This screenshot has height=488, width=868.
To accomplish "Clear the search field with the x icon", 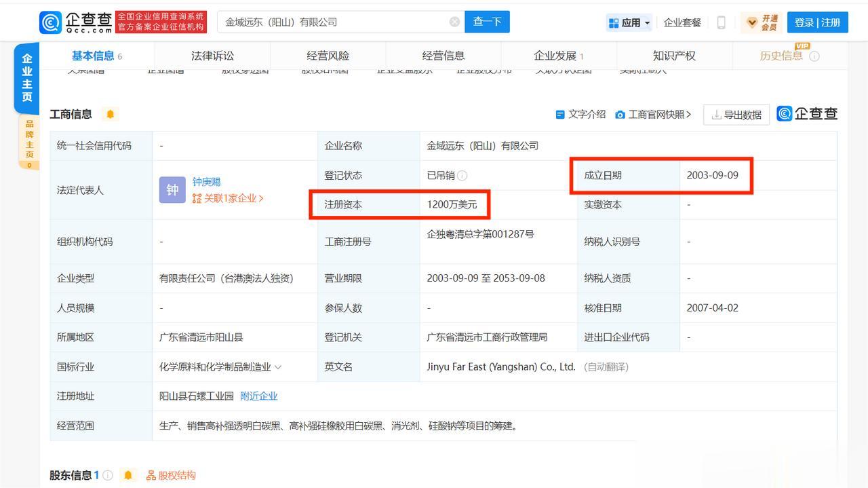I will click(454, 22).
